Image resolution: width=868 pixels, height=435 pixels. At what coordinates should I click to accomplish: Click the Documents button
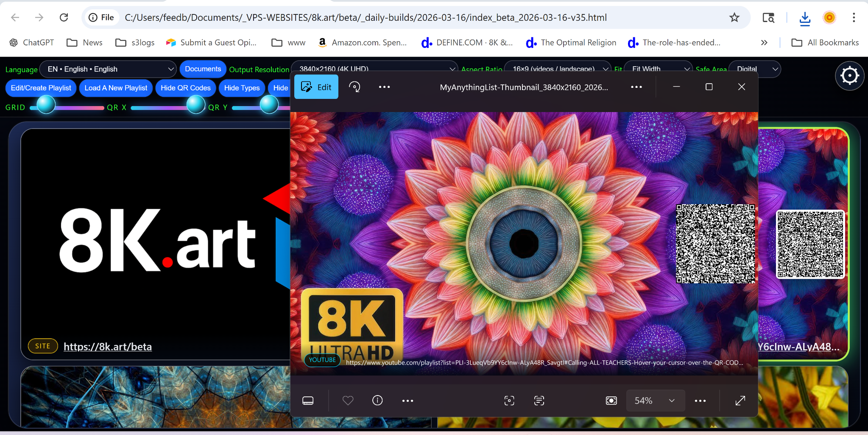pos(203,69)
